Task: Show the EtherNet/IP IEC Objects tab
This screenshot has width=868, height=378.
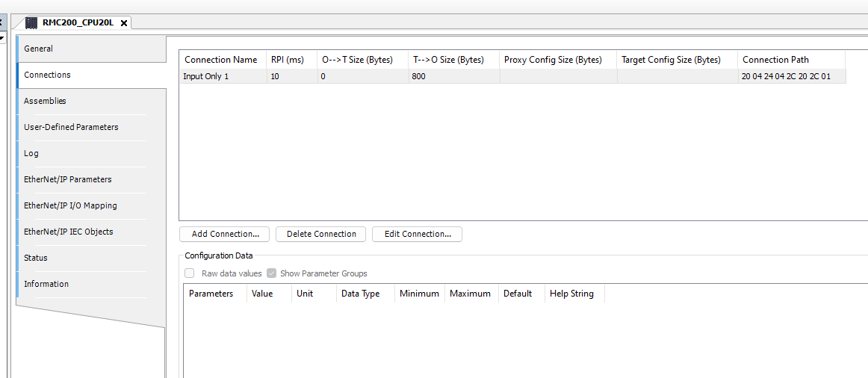Action: click(x=69, y=232)
